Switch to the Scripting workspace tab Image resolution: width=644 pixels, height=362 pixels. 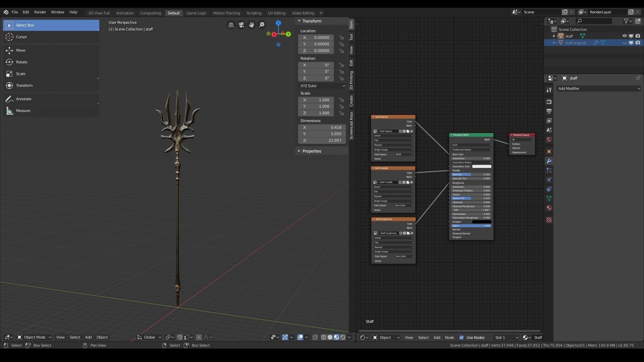[254, 13]
